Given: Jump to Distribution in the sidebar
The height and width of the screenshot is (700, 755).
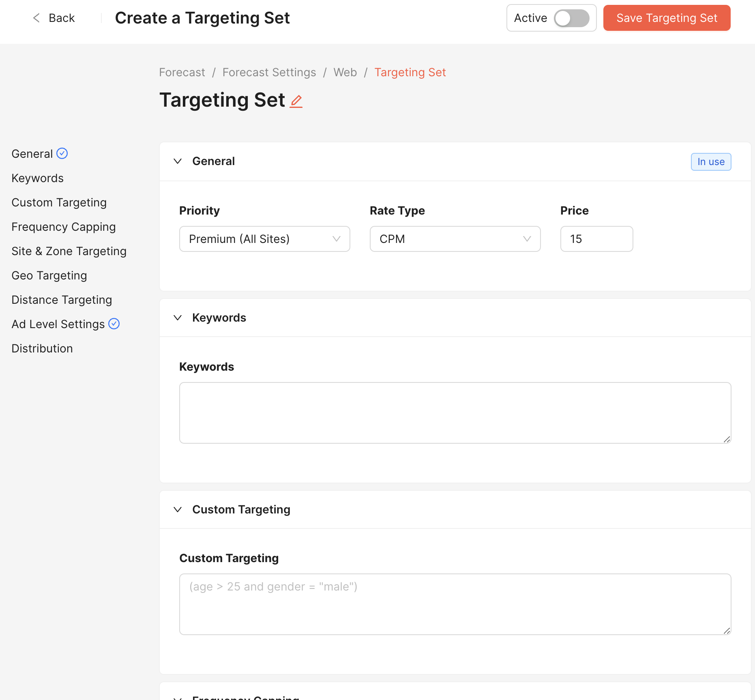Looking at the screenshot, I should coord(42,348).
